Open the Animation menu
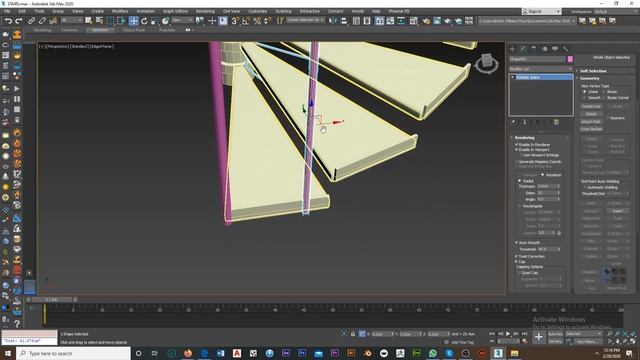Screen dimensions: 640x360 point(145,11)
